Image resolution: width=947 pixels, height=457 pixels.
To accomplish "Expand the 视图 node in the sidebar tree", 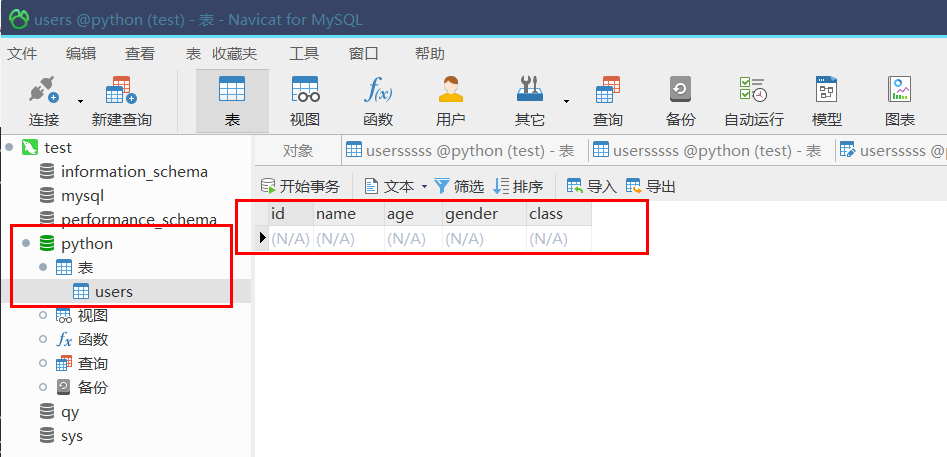I will pyautogui.click(x=42, y=316).
